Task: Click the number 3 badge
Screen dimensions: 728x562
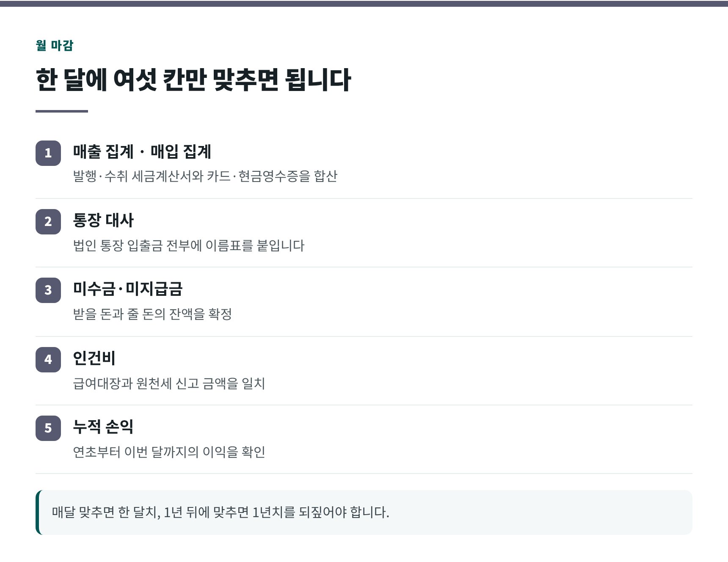Action: tap(48, 290)
